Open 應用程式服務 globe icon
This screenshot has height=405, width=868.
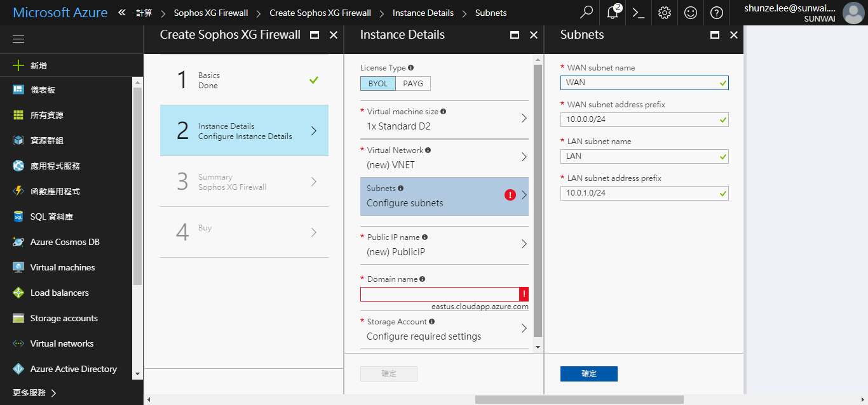18,166
